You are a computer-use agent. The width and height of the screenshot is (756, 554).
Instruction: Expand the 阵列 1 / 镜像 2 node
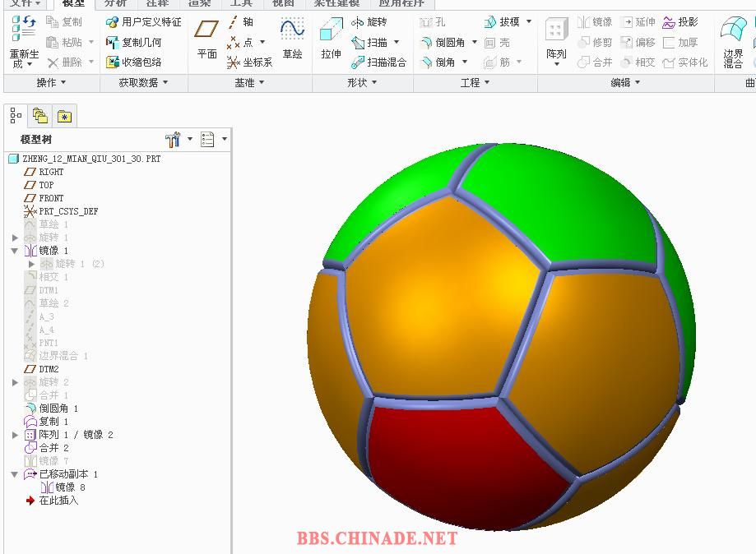15,435
